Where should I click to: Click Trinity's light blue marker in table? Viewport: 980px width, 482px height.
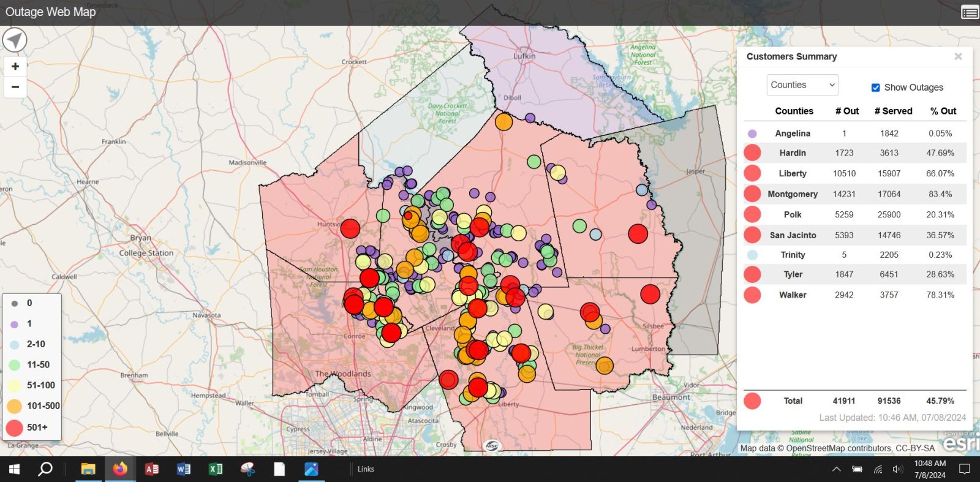click(752, 255)
